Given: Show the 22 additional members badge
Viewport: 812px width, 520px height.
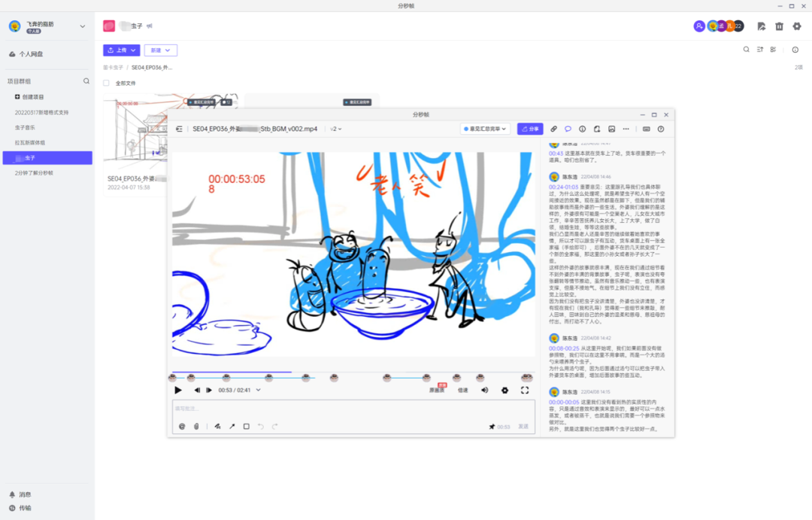Looking at the screenshot, I should click(x=739, y=26).
